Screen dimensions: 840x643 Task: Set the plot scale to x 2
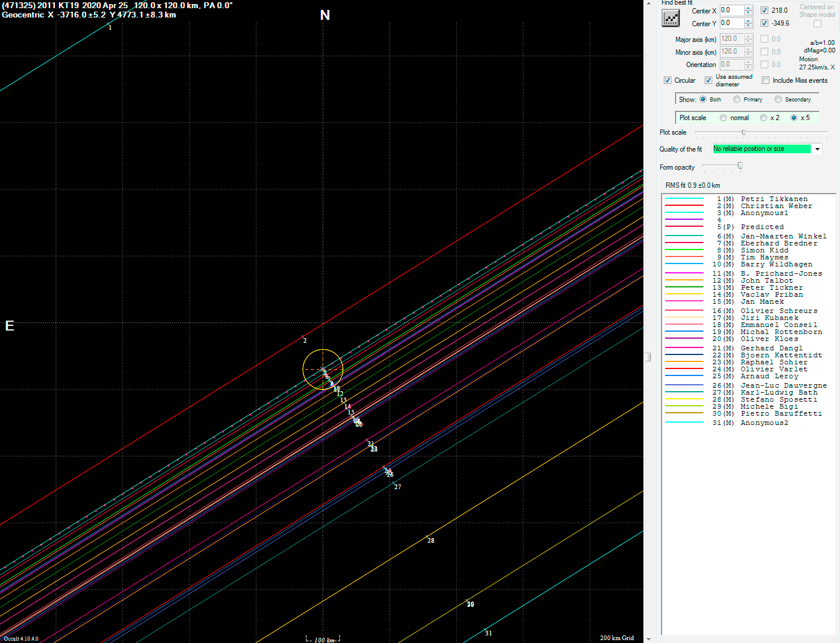click(764, 118)
